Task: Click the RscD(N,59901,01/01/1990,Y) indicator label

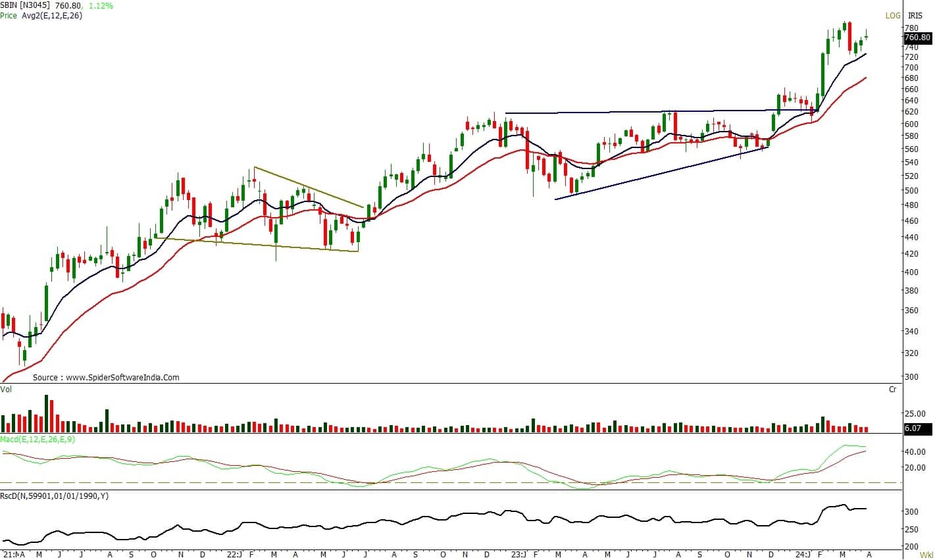Action: click(x=54, y=496)
